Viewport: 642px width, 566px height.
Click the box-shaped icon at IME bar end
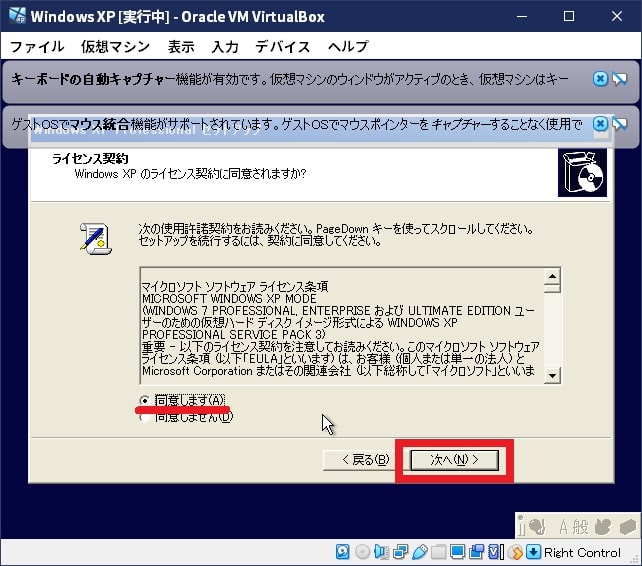(628, 527)
